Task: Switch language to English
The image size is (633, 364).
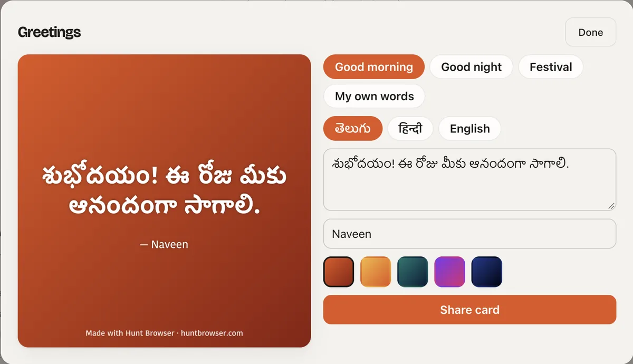Action: click(x=469, y=129)
